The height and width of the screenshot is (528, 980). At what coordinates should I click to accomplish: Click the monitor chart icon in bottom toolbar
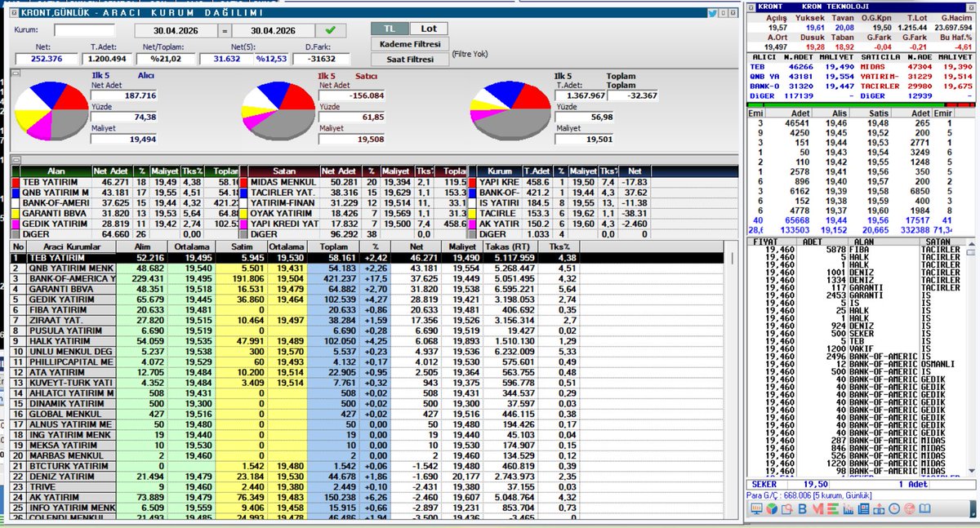[x=756, y=510]
